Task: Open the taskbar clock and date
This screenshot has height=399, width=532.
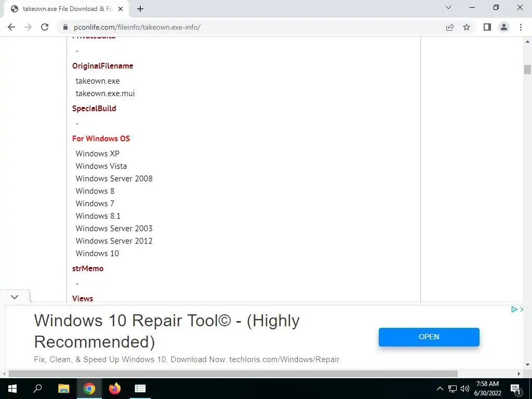Action: pyautogui.click(x=487, y=389)
